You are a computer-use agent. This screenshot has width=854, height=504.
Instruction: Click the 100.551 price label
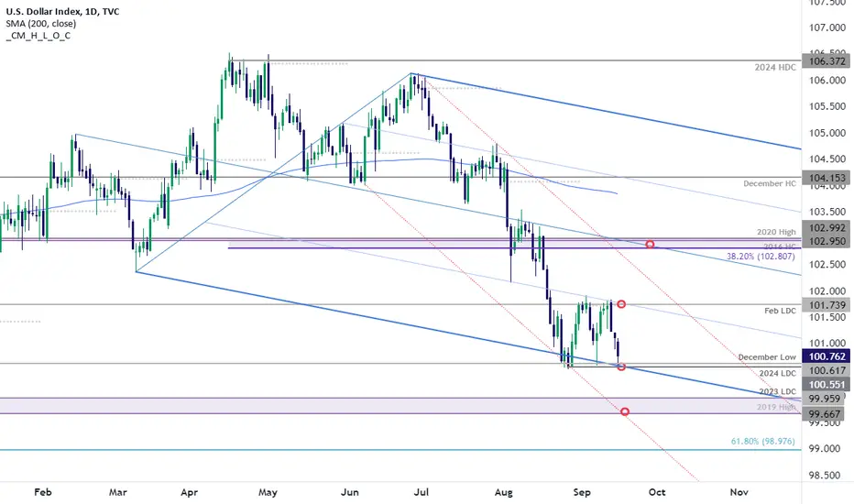pyautogui.click(x=827, y=385)
